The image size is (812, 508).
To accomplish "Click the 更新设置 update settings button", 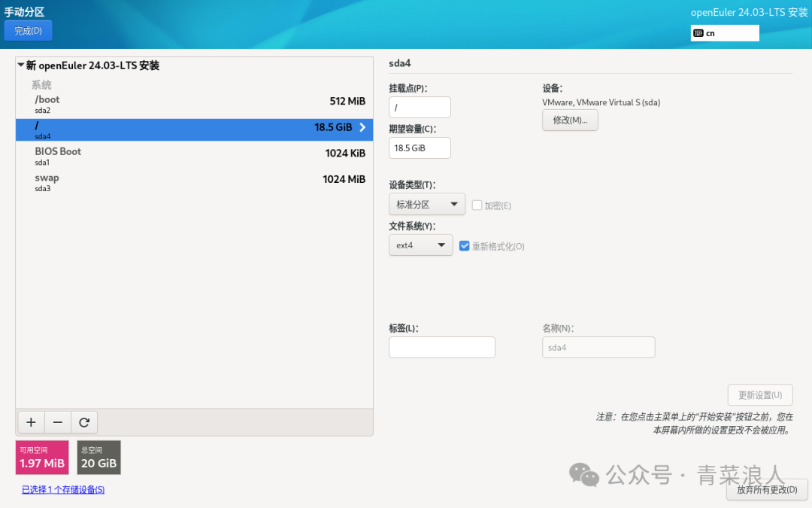I will [760, 394].
